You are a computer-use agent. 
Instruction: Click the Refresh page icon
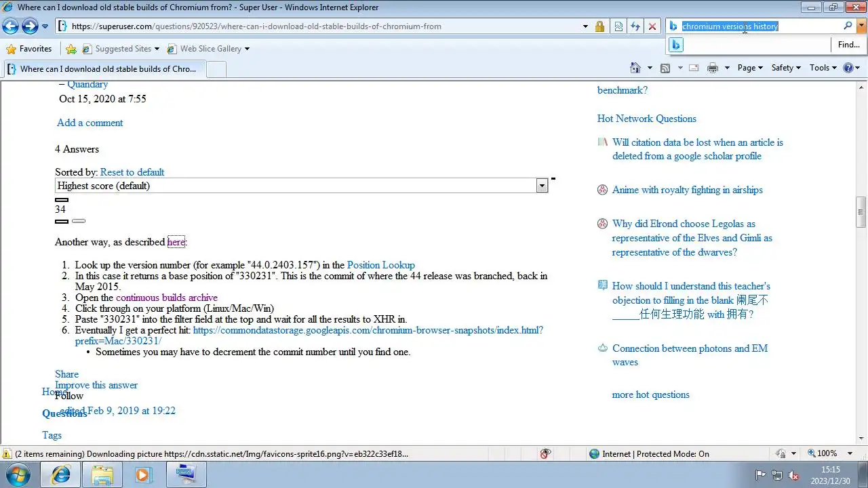635,26
